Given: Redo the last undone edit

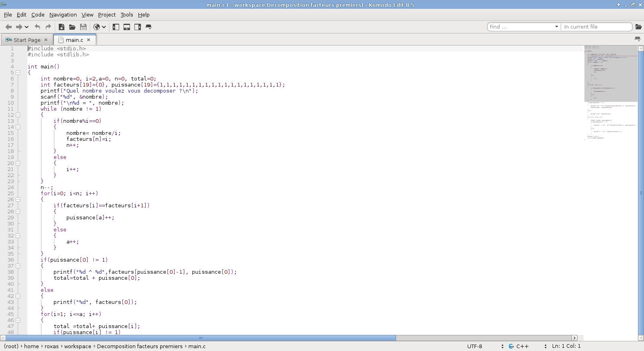Looking at the screenshot, I should tap(48, 27).
